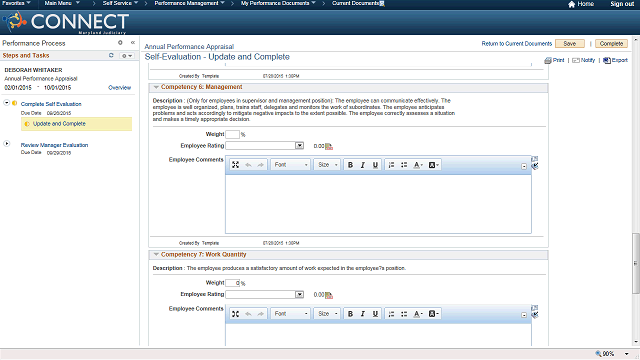Viewport: 640px width, 360px height.
Task: Open the Performance Management breadcrumb menu
Action: pos(189,3)
